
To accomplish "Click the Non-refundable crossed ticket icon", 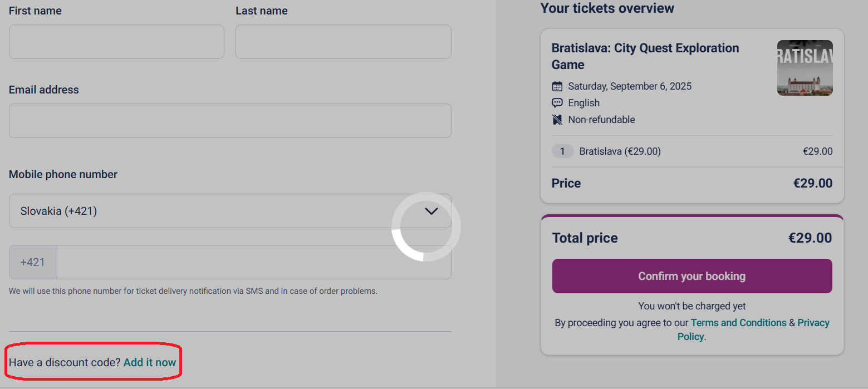I will tap(557, 120).
